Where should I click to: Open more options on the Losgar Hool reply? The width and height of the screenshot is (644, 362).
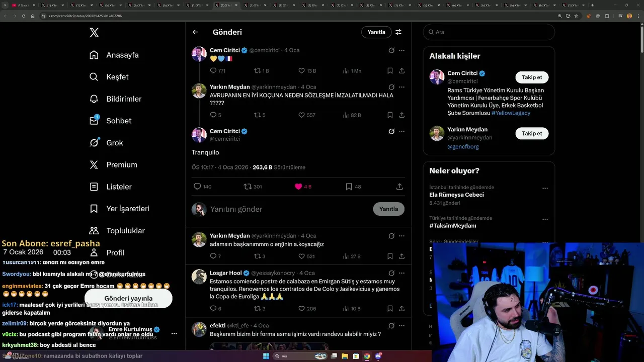coord(401,273)
